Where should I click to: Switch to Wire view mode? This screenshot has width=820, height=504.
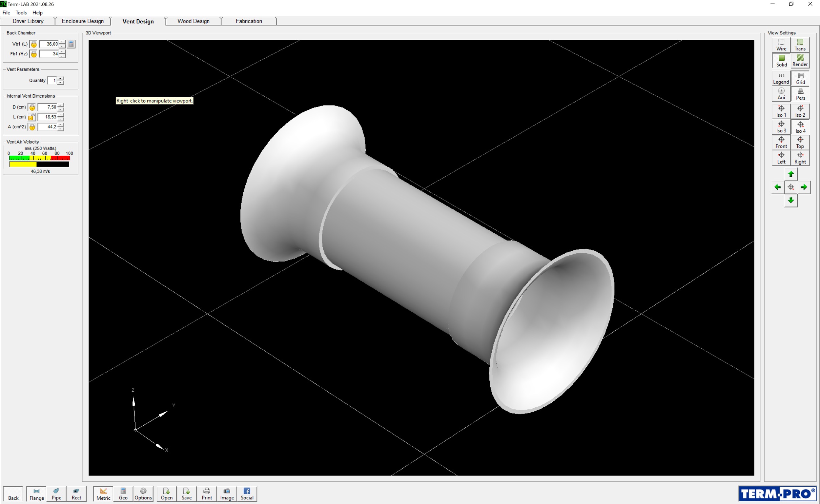[x=781, y=45]
